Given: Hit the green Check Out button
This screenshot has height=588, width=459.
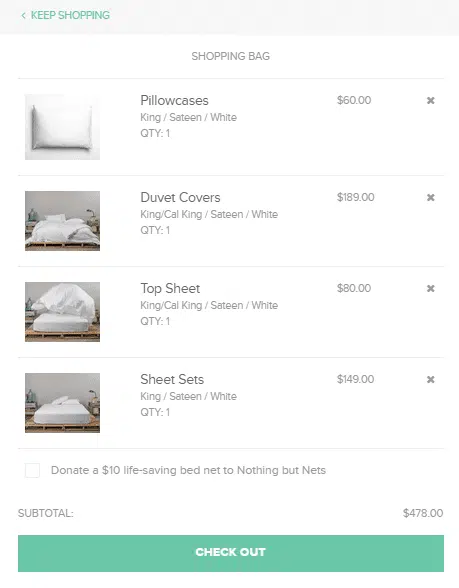Looking at the screenshot, I should pyautogui.click(x=231, y=553).
